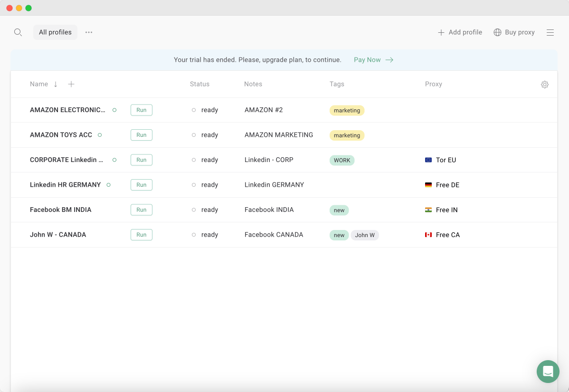This screenshot has width=569, height=392.
Task: Run the Facebook BM INDIA profile
Action: tap(142, 210)
